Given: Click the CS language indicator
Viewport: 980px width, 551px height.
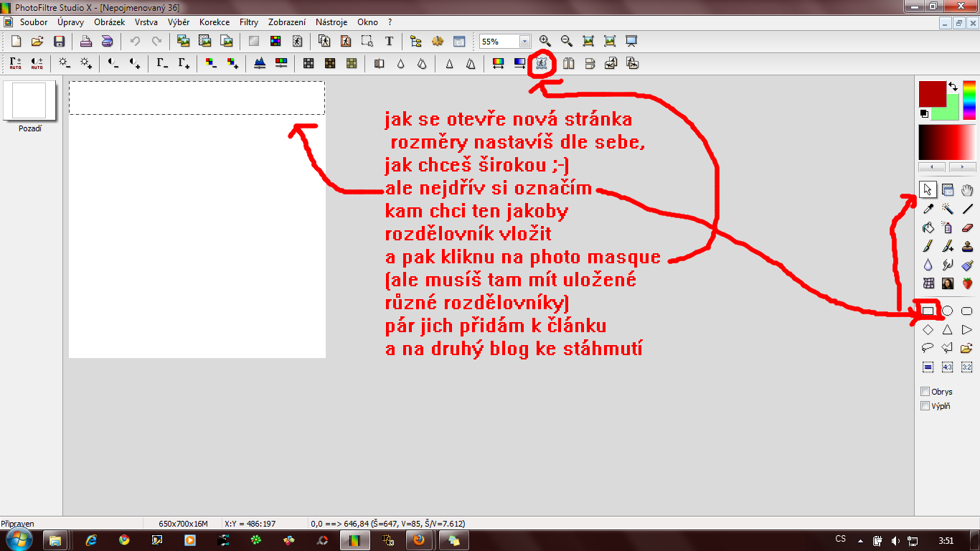Looking at the screenshot, I should (841, 539).
